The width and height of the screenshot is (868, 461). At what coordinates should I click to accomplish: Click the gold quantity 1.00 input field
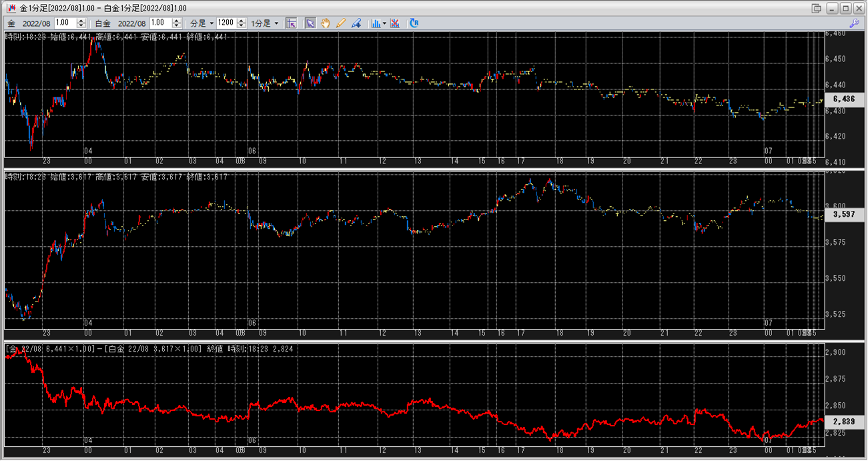click(65, 23)
